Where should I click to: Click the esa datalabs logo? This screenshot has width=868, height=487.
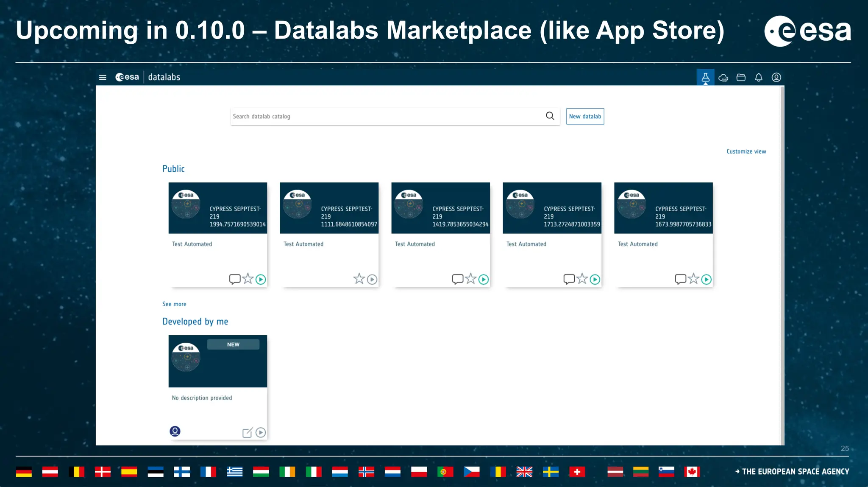[x=147, y=77]
